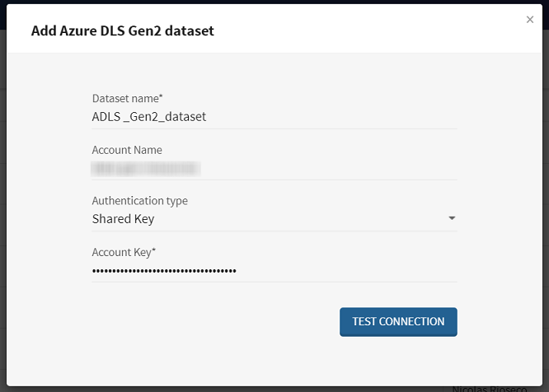Click the dropdown arrow beside Shared Key

452,219
